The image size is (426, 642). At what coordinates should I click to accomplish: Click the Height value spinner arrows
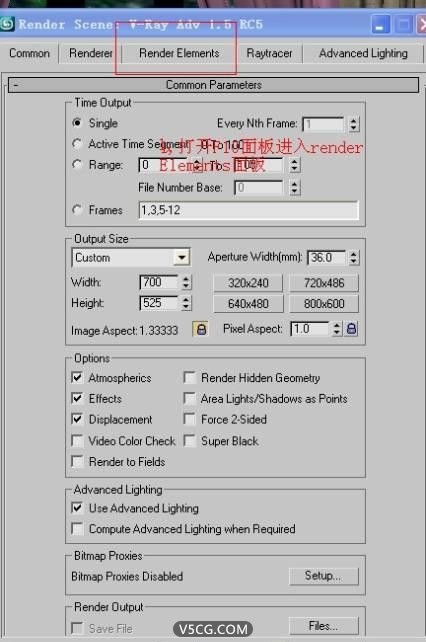tap(186, 303)
